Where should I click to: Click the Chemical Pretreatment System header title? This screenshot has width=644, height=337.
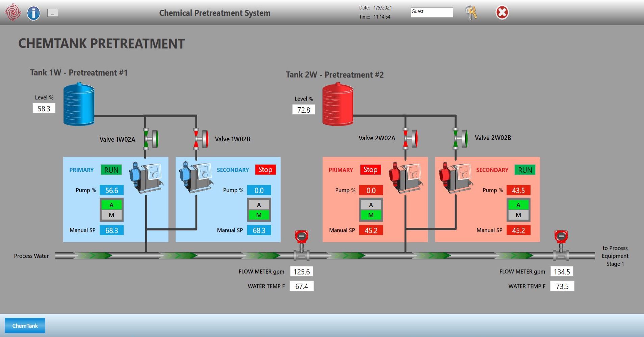pos(215,13)
